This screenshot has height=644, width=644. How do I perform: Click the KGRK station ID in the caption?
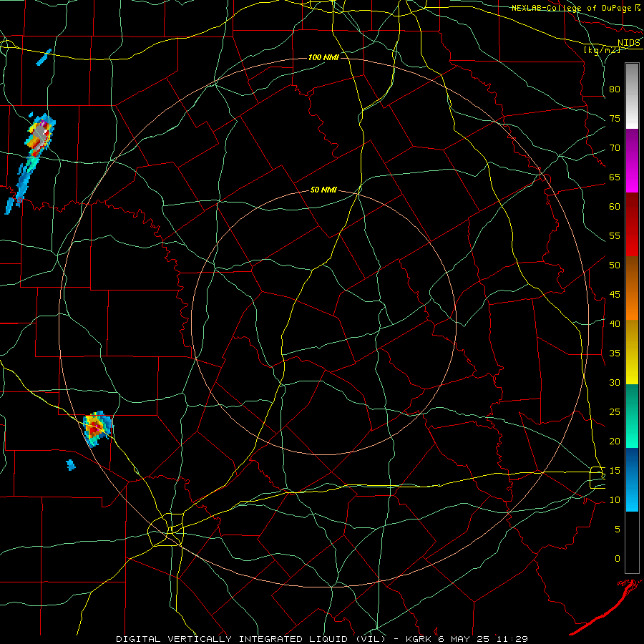pos(420,639)
